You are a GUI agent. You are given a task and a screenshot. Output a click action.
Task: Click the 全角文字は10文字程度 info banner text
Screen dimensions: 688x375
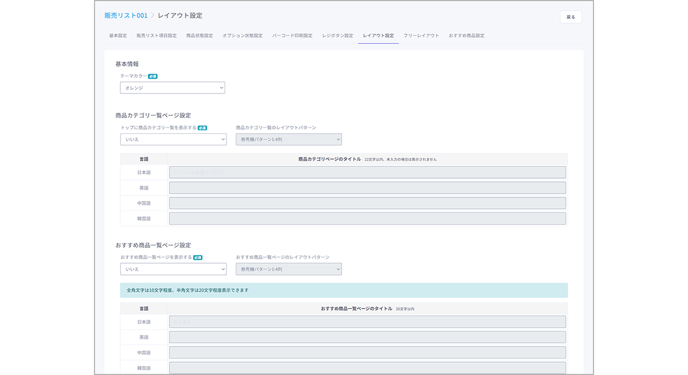188,290
